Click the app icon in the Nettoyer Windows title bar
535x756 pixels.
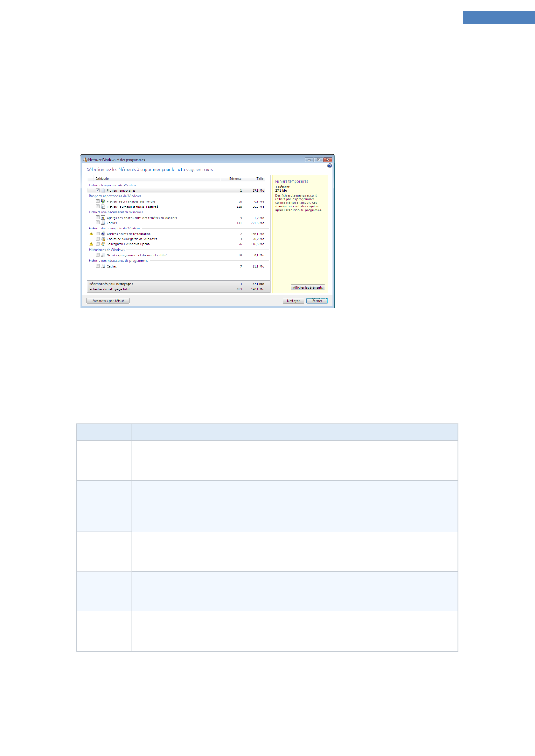(84, 159)
